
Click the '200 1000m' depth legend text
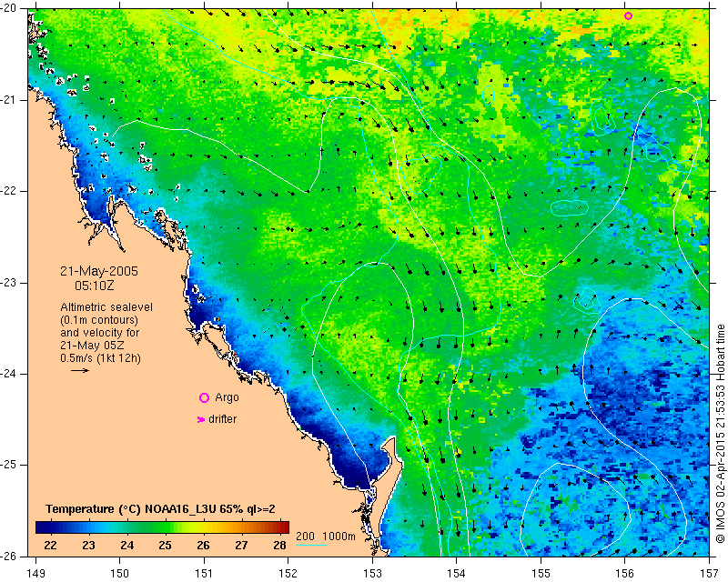(x=326, y=536)
